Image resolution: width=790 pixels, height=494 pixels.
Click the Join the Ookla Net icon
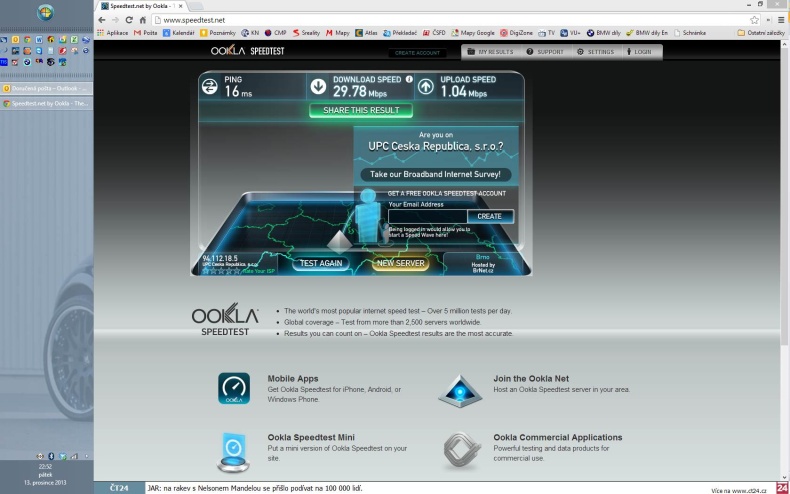pyautogui.click(x=460, y=389)
